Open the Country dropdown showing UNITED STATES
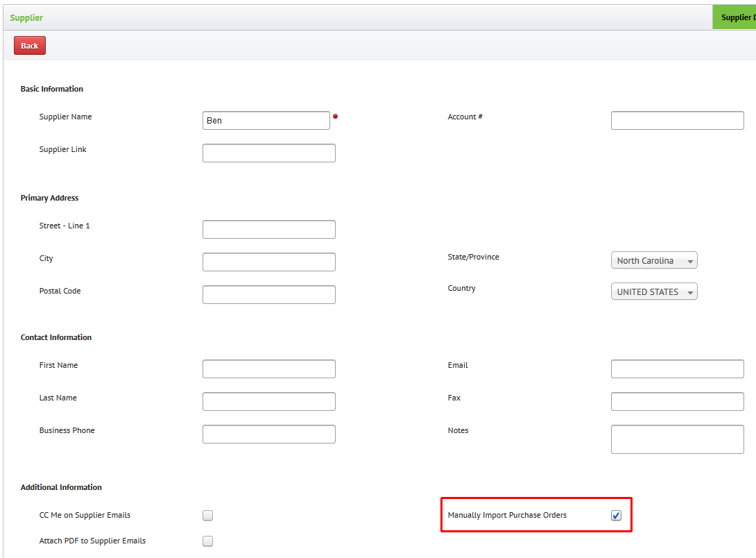The height and width of the screenshot is (558, 756). (654, 291)
